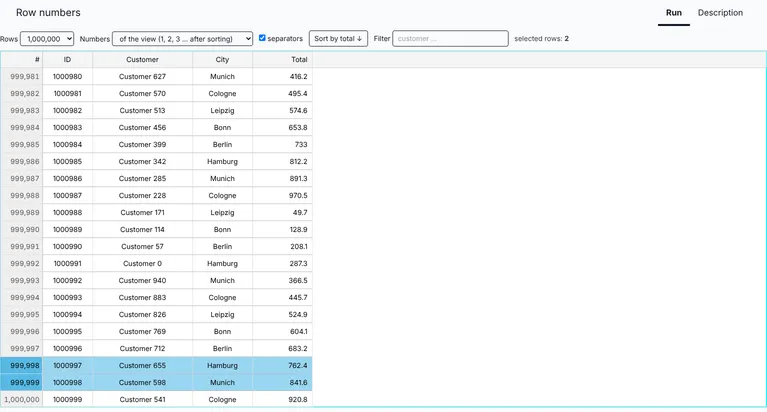This screenshot has width=767, height=412.
Task: Click ID cell 1000980
Action: pyautogui.click(x=68, y=77)
